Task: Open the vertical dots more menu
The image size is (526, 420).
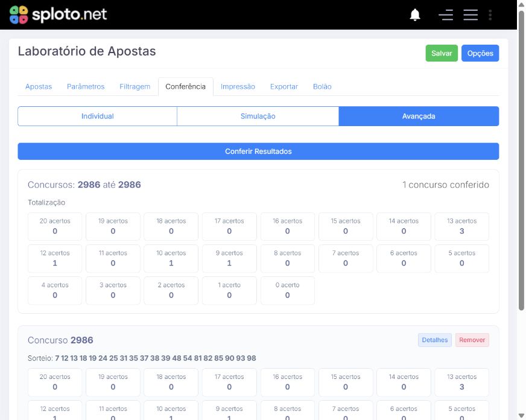Action: point(490,14)
